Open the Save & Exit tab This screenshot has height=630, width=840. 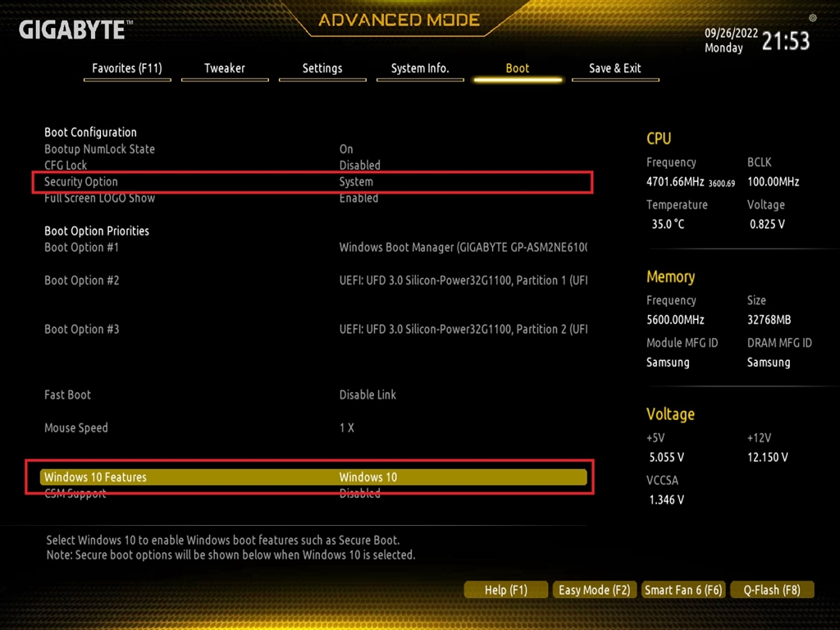tap(615, 69)
